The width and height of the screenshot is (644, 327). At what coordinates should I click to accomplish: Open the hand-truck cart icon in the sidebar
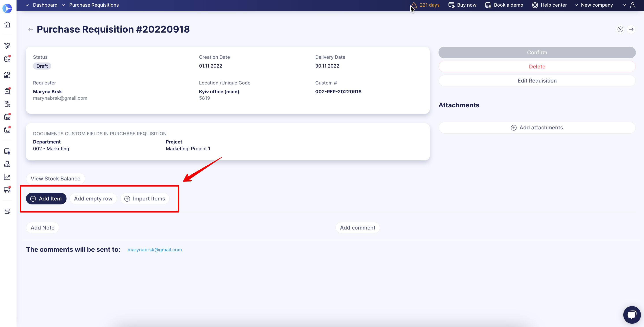(7, 46)
